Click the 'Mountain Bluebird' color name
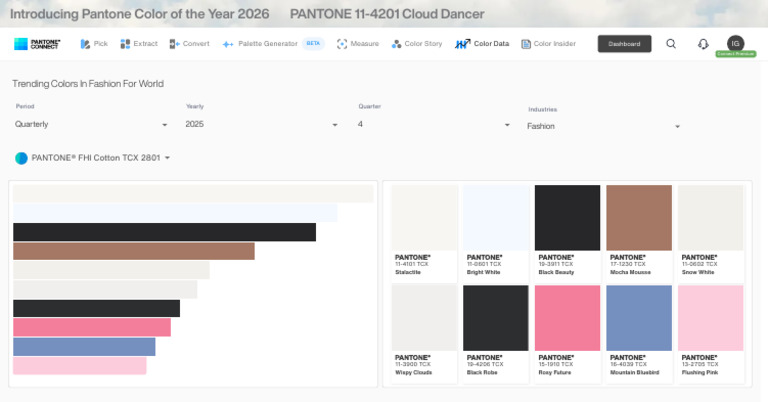768x402 pixels. (x=634, y=373)
